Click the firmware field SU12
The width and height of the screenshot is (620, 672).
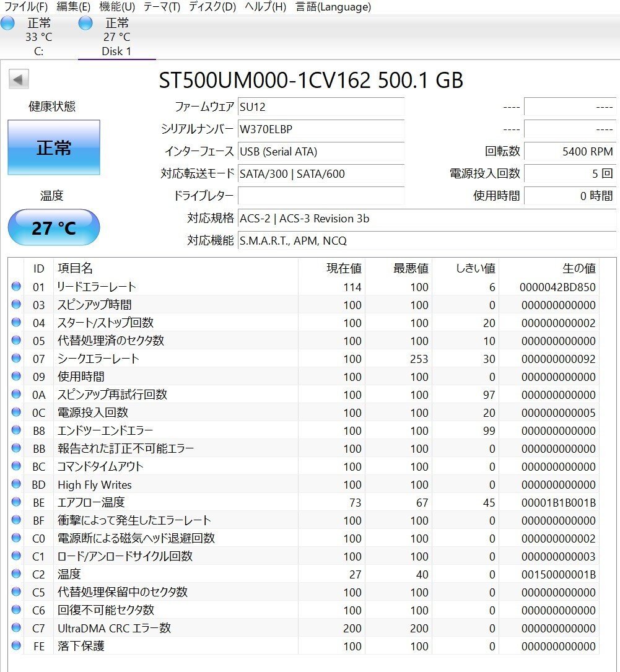(x=321, y=107)
